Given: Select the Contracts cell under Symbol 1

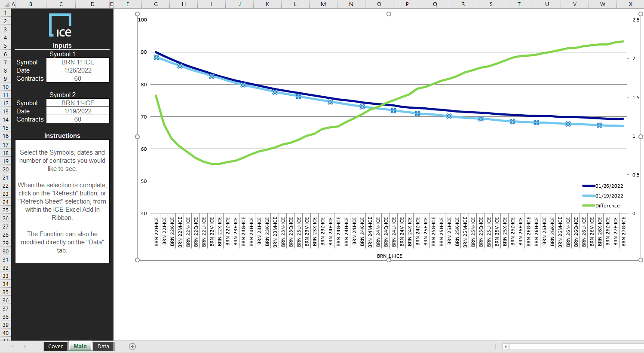Looking at the screenshot, I should (x=77, y=78).
